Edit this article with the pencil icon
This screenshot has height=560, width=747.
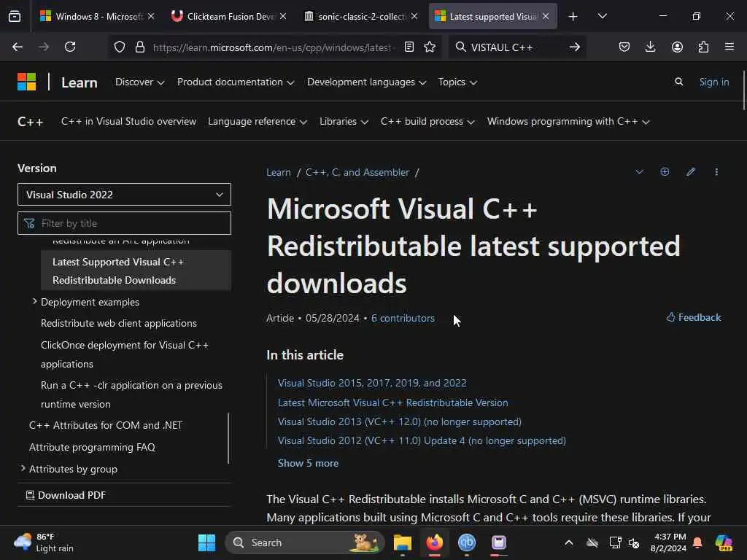point(691,172)
